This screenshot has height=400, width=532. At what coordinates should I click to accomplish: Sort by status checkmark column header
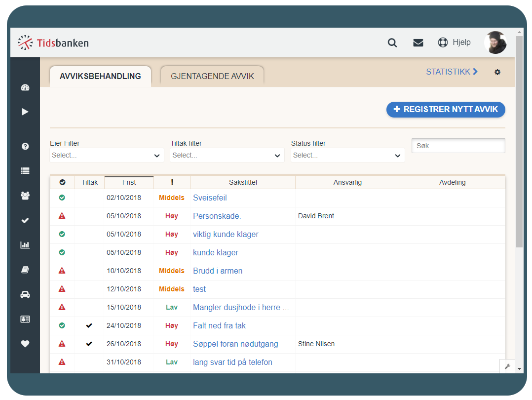62,182
